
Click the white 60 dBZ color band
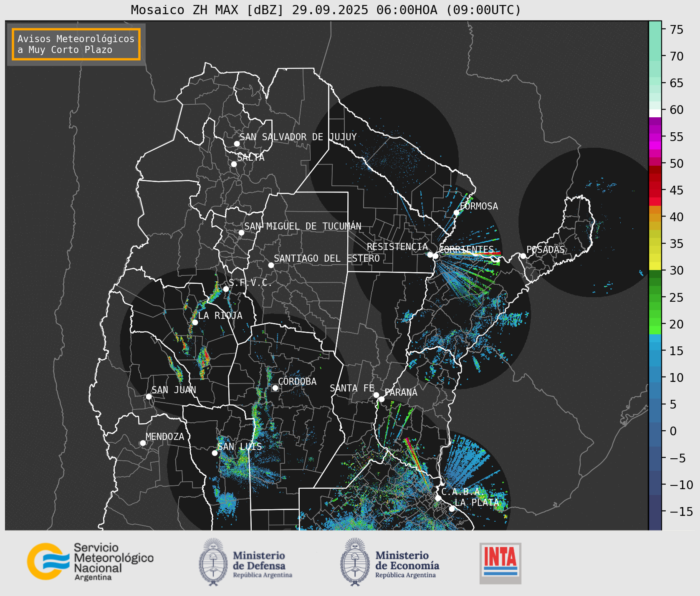tap(655, 113)
